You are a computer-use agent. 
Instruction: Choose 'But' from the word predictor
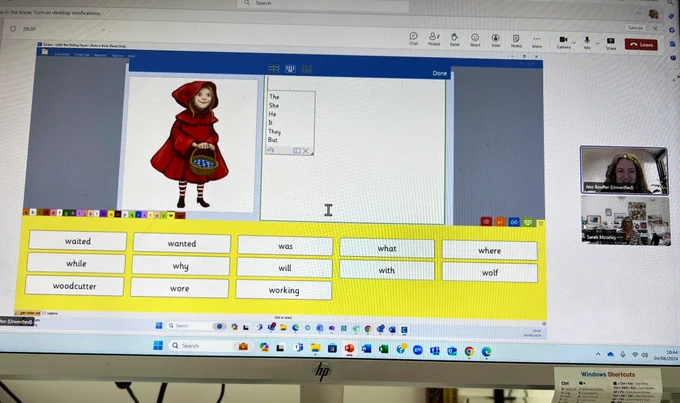point(273,140)
